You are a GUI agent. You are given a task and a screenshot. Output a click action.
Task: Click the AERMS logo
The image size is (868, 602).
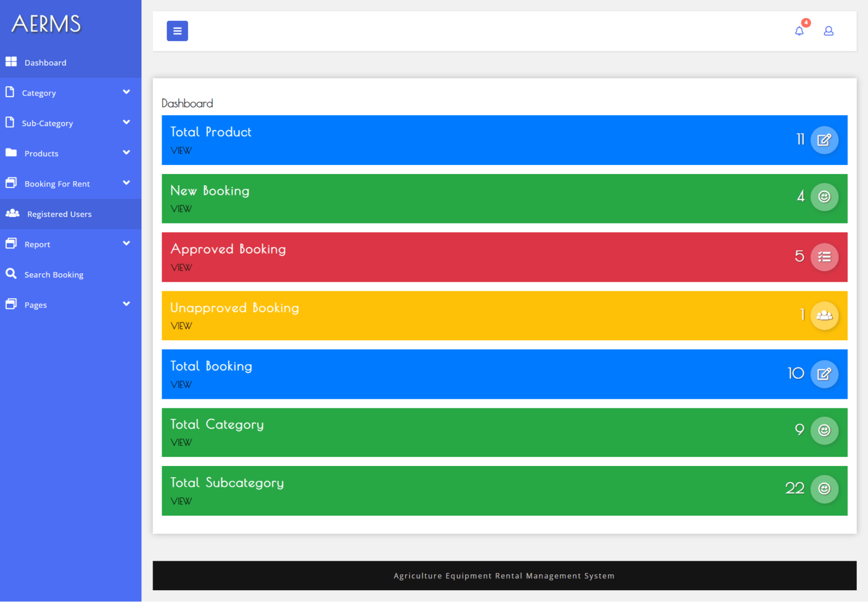[46, 24]
